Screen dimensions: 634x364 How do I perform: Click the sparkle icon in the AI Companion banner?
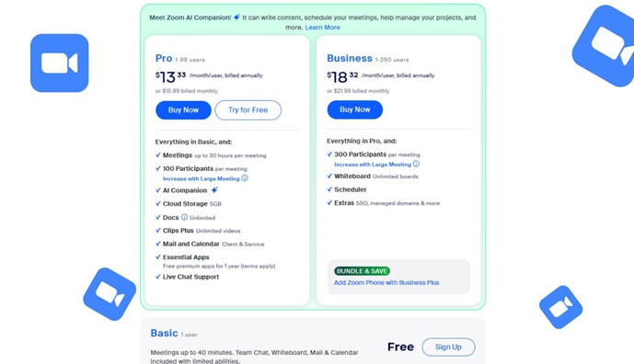[236, 17]
